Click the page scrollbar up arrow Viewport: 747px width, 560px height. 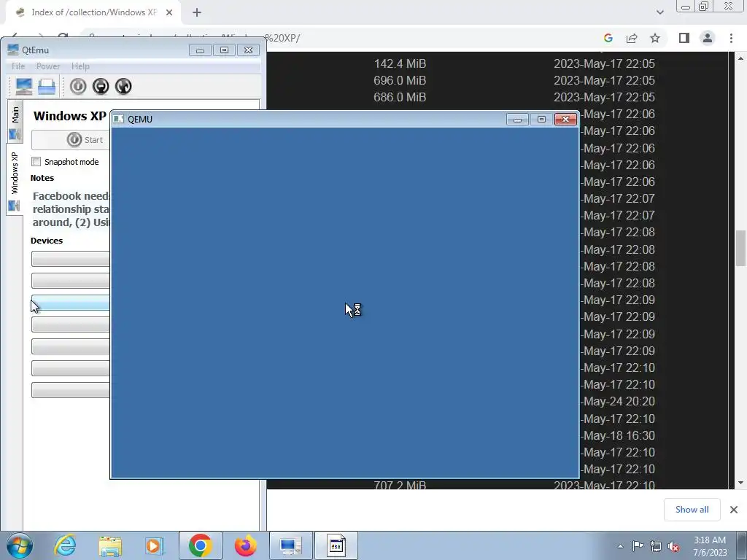[741, 58]
